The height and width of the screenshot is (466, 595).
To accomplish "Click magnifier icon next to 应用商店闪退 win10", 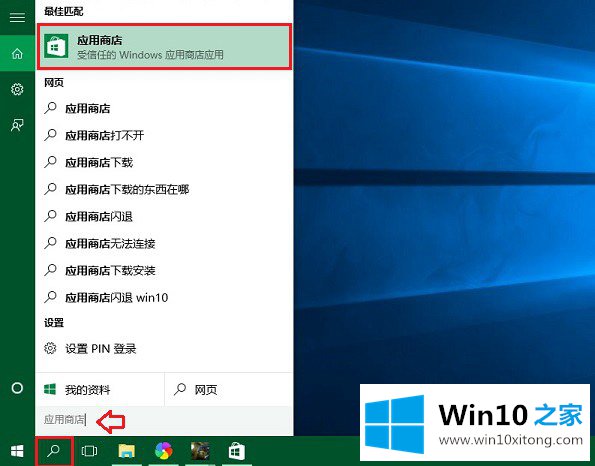I will [50, 297].
